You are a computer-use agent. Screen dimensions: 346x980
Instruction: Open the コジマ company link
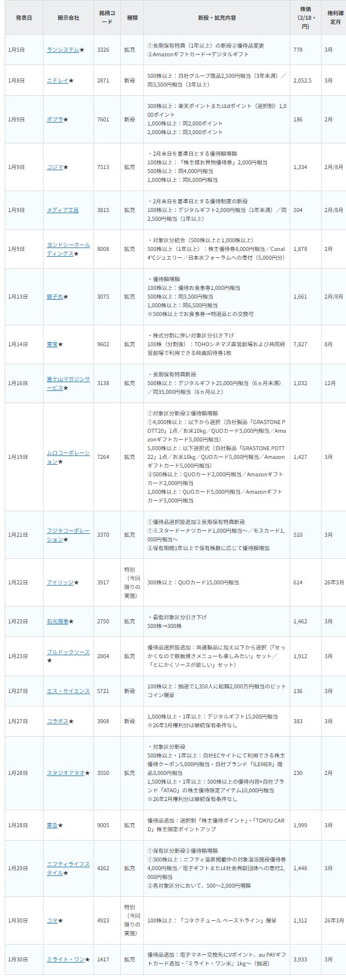click(55, 167)
